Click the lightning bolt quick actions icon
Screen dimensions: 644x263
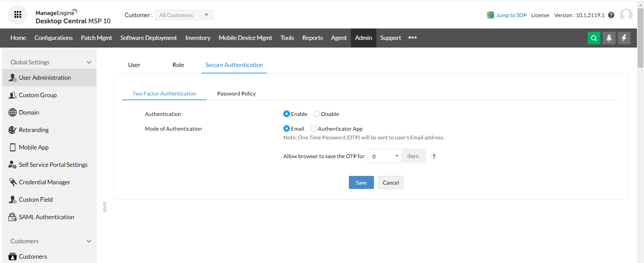[624, 38]
